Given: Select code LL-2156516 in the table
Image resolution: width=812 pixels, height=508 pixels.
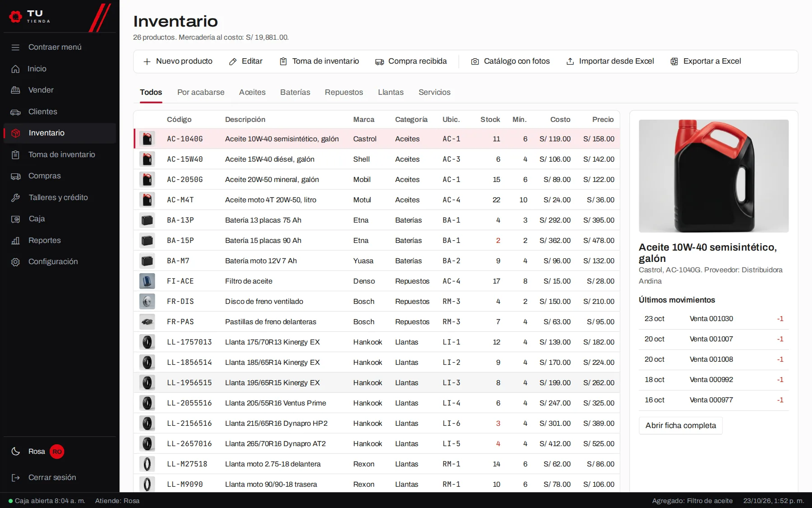Looking at the screenshot, I should (189, 424).
